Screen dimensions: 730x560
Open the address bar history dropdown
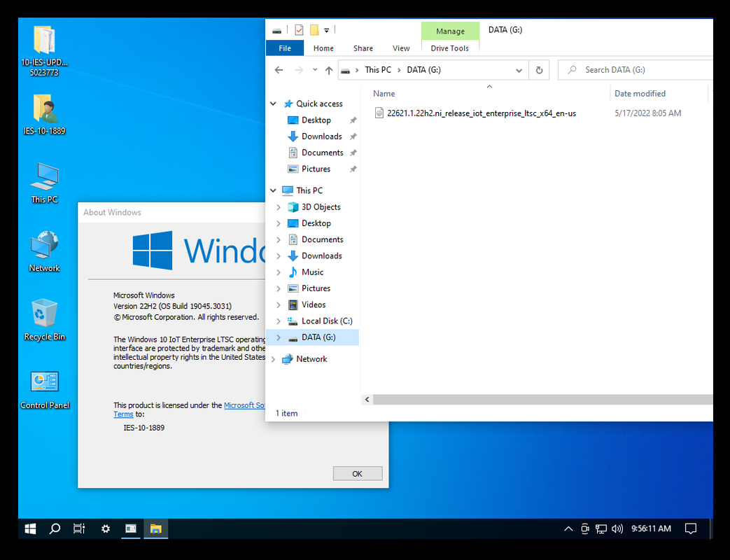(x=519, y=70)
